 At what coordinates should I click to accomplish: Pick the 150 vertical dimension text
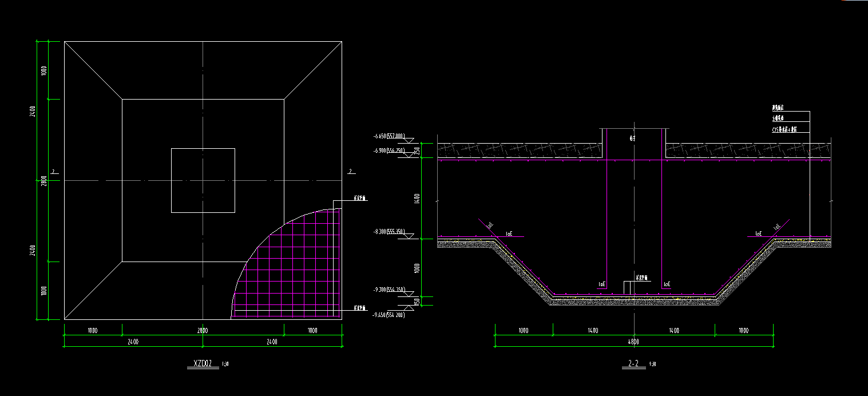(418, 302)
